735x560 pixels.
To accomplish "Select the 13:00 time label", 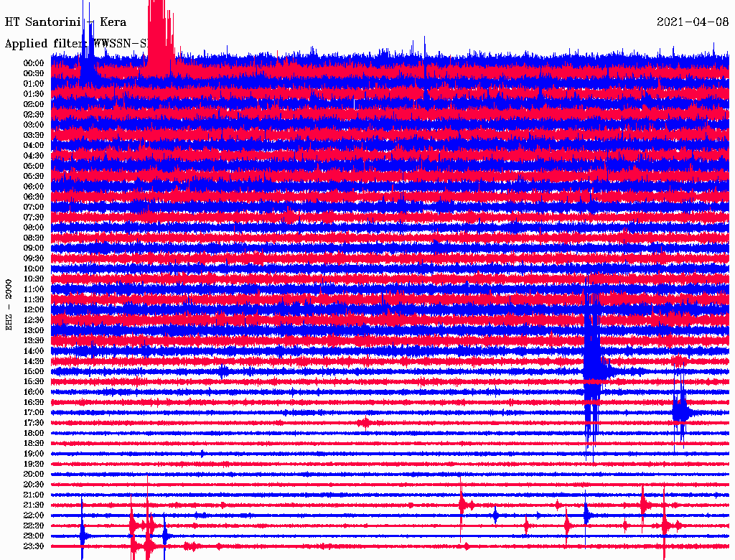I will click(34, 331).
